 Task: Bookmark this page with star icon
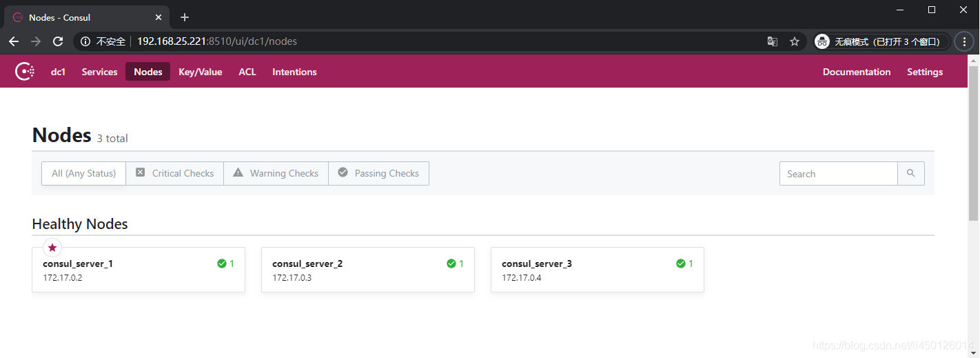click(x=795, y=41)
